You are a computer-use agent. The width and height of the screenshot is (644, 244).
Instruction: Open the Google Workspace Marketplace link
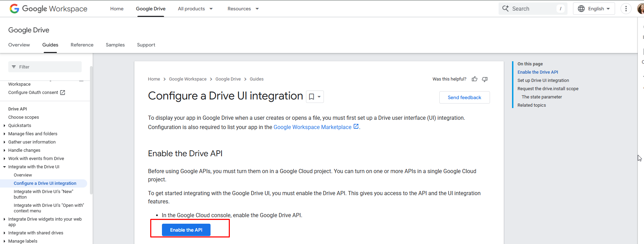pos(312,127)
